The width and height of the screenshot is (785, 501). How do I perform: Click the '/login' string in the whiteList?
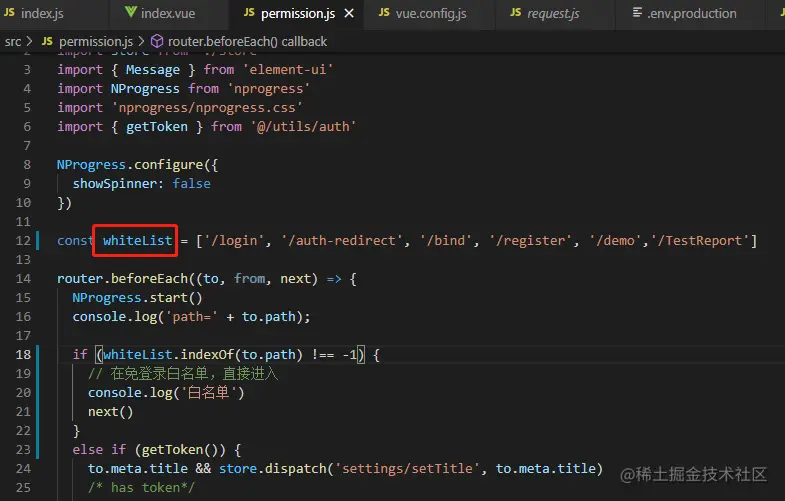[234, 241]
